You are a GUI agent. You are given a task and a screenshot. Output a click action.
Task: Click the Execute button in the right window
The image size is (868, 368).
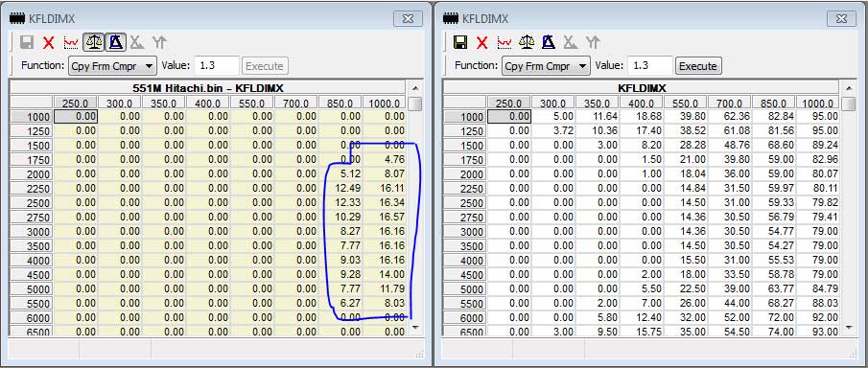(698, 66)
